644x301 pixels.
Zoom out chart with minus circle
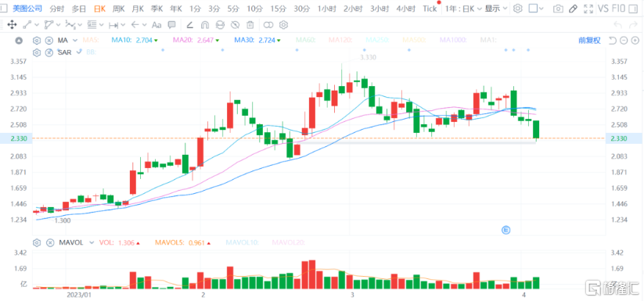(624, 40)
